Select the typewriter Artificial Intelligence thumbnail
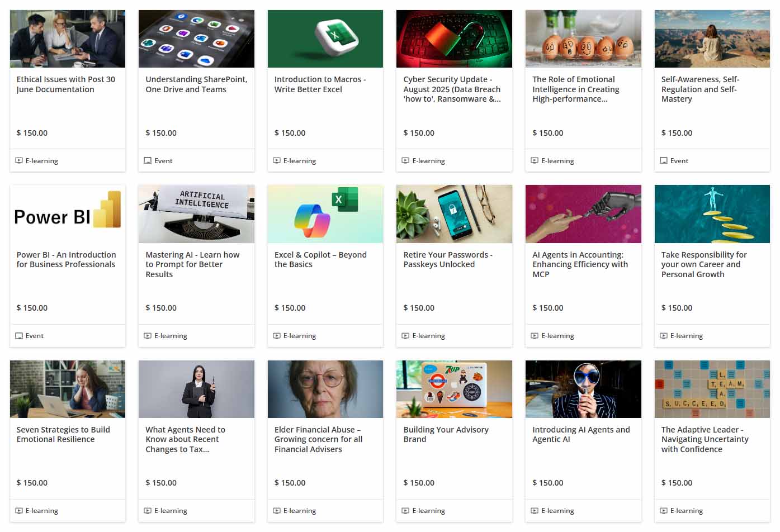This screenshot has height=532, width=780. (x=196, y=214)
